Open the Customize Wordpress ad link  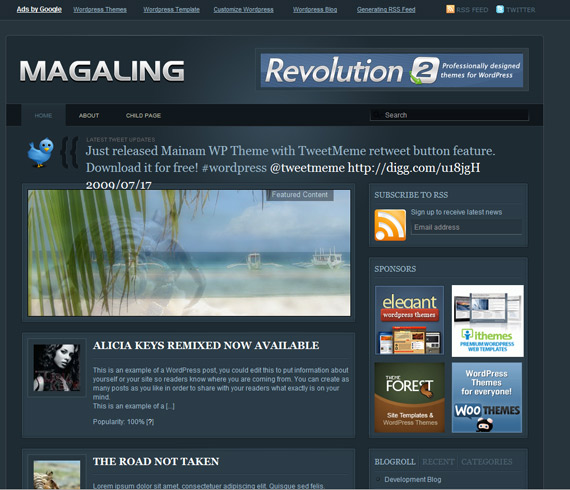tap(244, 10)
